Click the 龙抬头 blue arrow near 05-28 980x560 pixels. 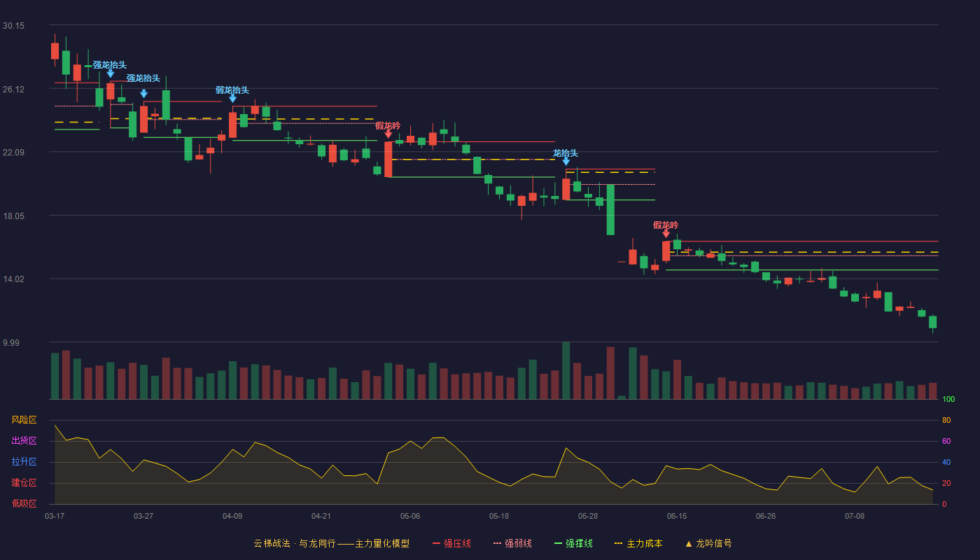pos(566,162)
